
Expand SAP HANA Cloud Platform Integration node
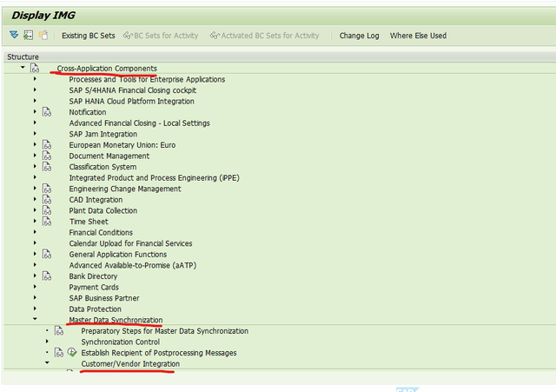click(x=35, y=101)
